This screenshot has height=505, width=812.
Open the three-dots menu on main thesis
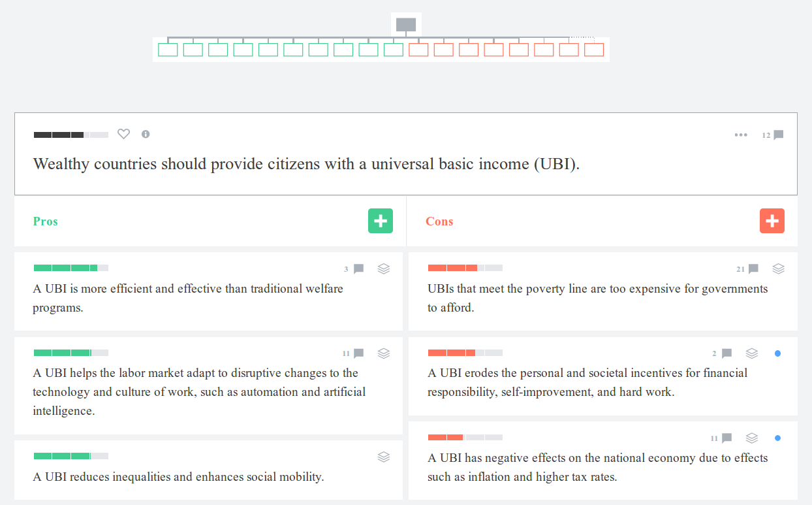[741, 135]
